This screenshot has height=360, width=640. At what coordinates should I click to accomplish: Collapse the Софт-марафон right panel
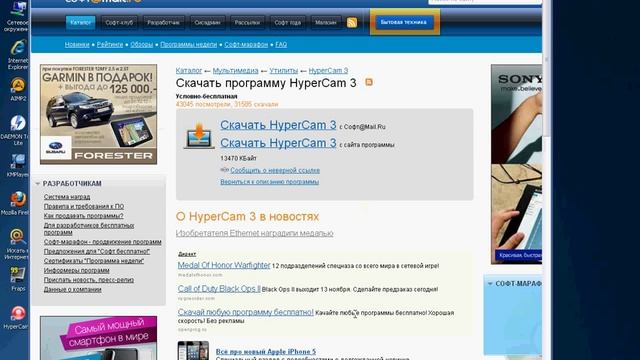490,283
